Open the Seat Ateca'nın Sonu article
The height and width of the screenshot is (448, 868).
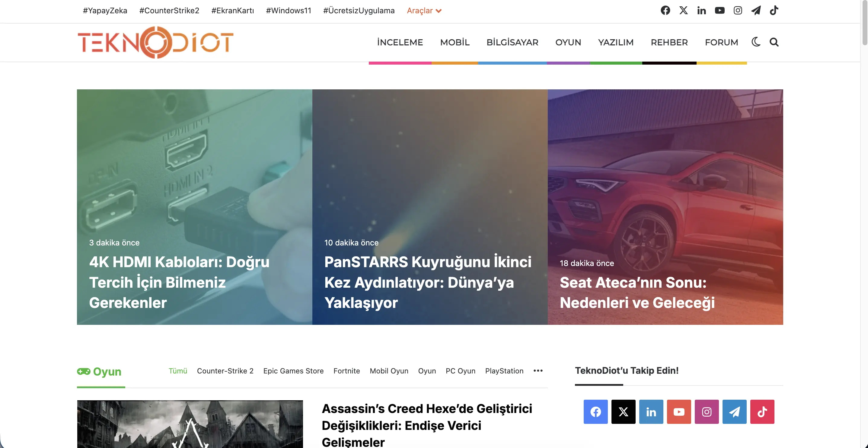click(x=637, y=293)
